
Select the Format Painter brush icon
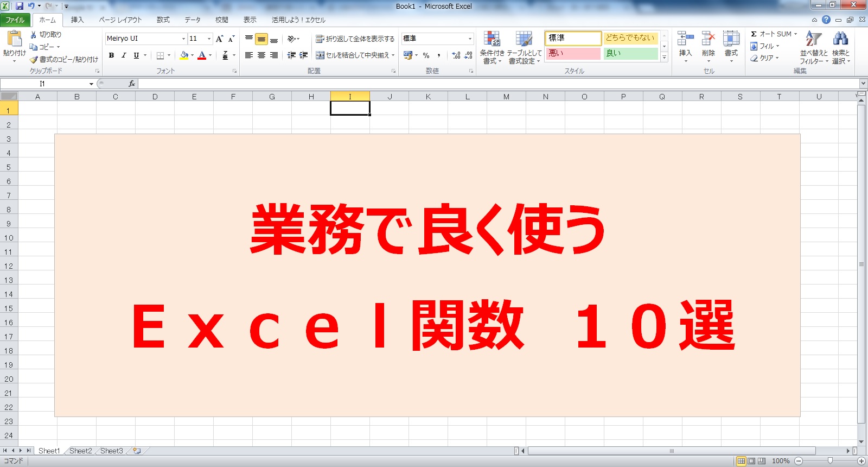[x=34, y=59]
